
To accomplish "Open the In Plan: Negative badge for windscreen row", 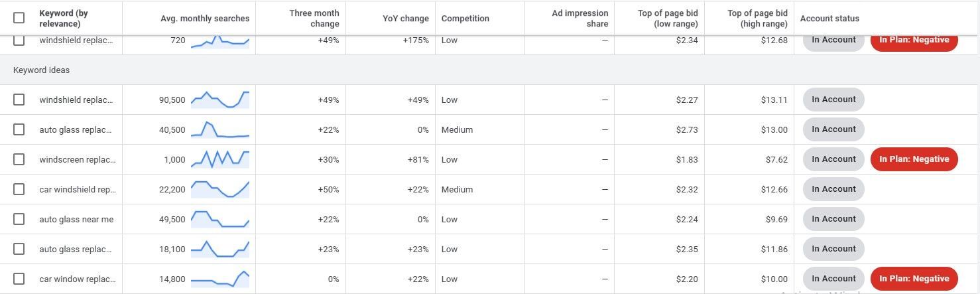I will (914, 159).
